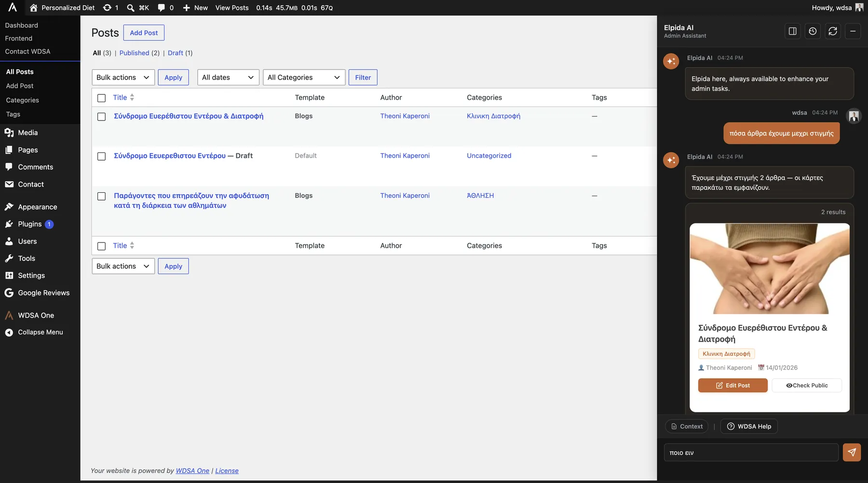Open the bottom Bulk actions dropdown
Screen dimensions: 868x483
coord(123,266)
